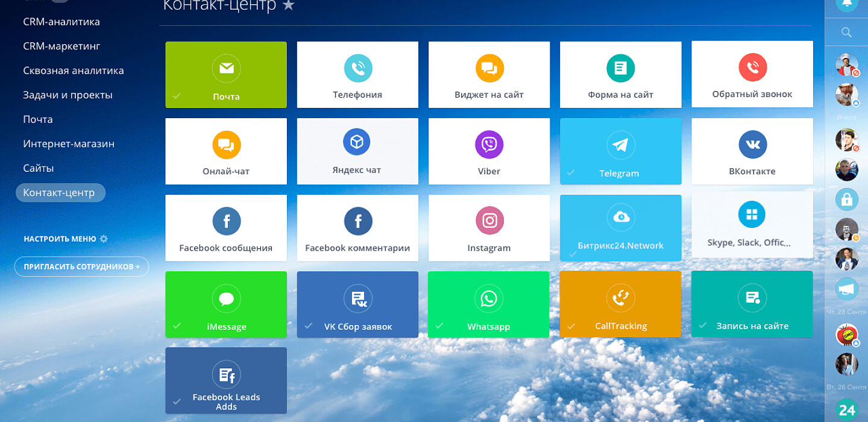The width and height of the screenshot is (868, 422).
Task: Toggle the favorite star beside Контакт-центр title
Action: [x=289, y=5]
